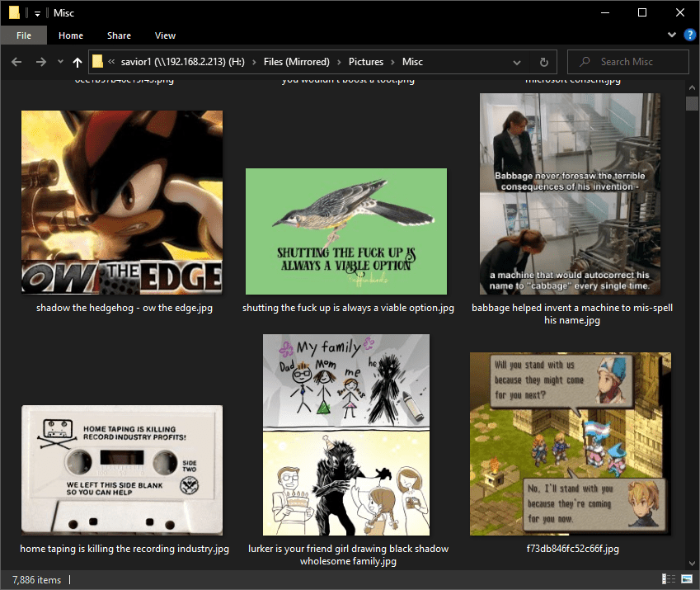Click the folder icon in the address bar
The image size is (700, 590).
pos(98,62)
